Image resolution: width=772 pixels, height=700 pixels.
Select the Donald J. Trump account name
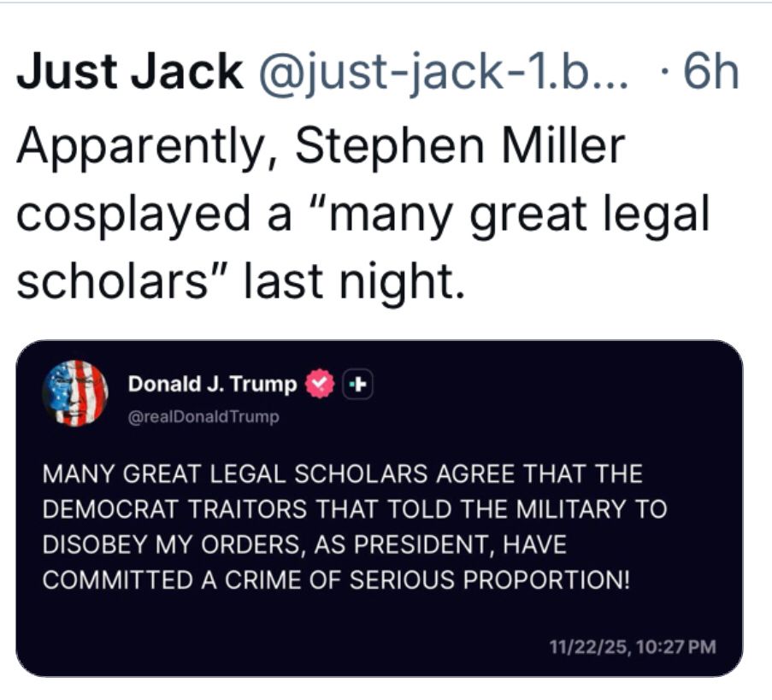coord(212,384)
